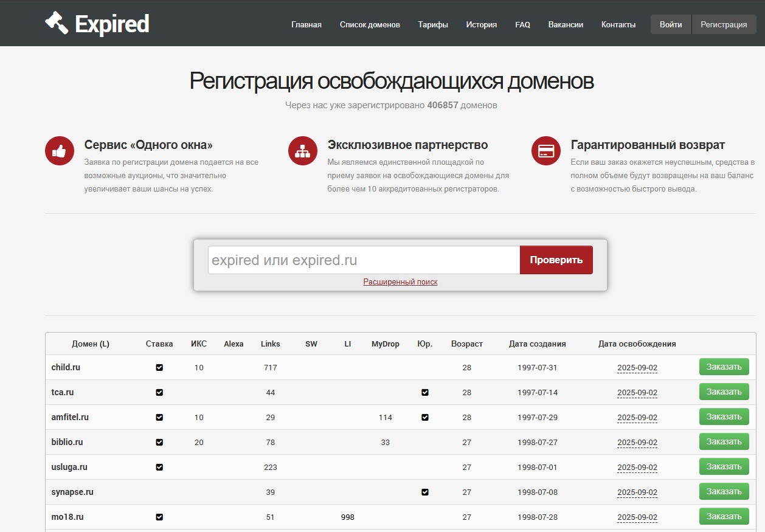Sort by Возраст column header

(x=467, y=344)
